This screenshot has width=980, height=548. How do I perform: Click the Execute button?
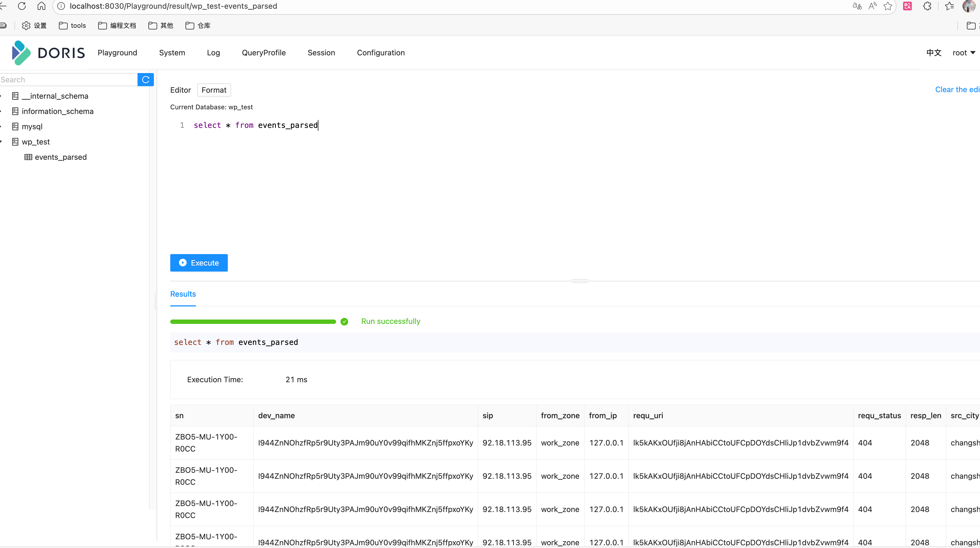click(199, 263)
